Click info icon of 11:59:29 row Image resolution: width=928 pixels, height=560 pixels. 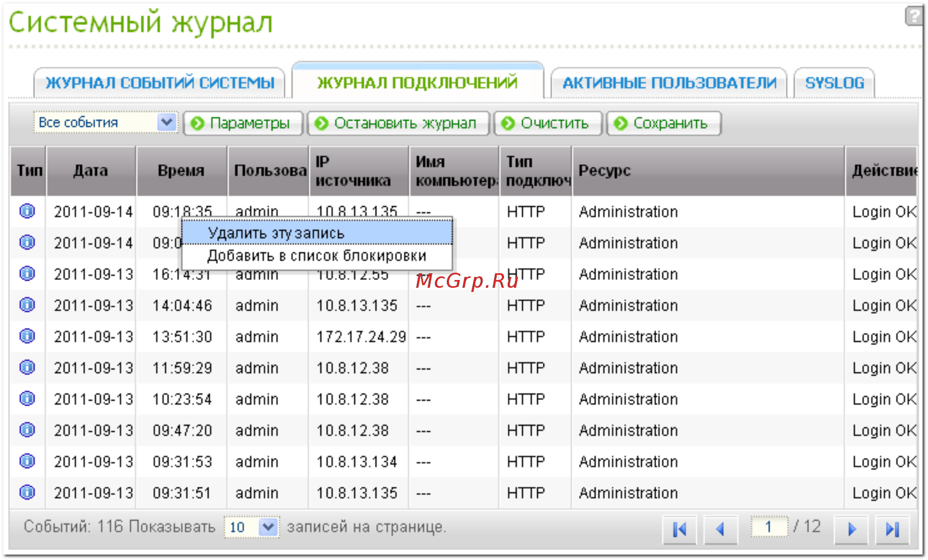click(27, 367)
